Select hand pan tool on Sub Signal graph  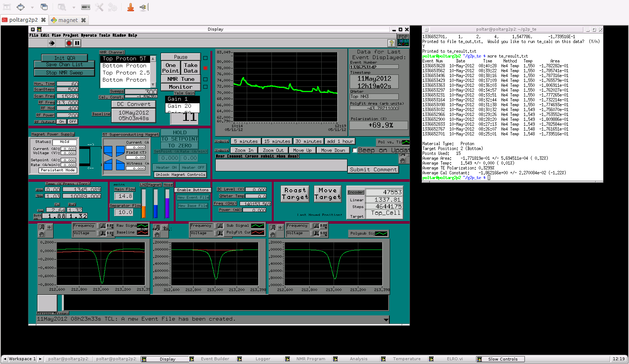tap(157, 235)
